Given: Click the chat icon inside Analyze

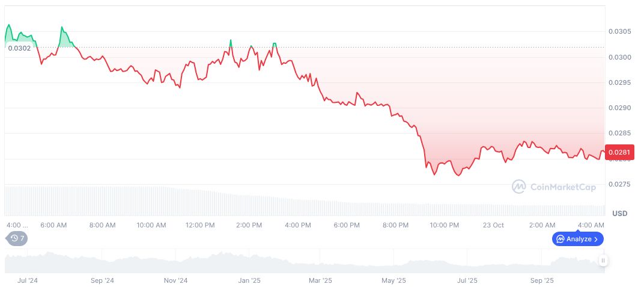Looking at the screenshot, I should 560,239.
